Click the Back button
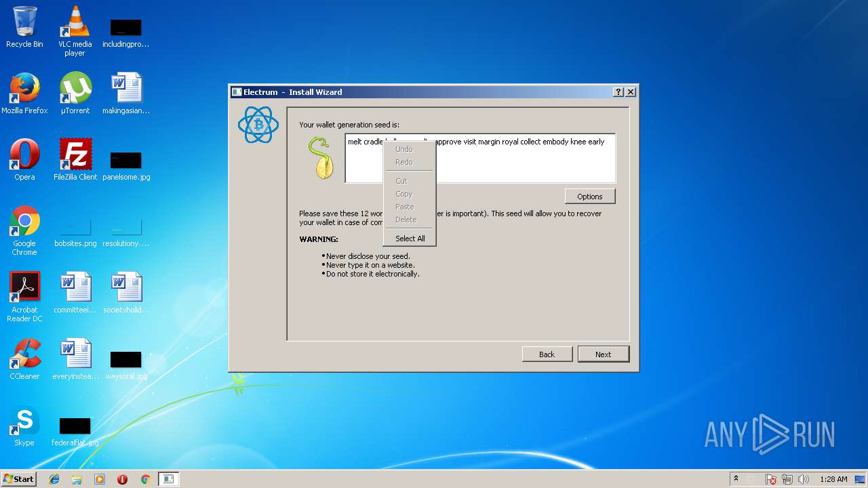The width and height of the screenshot is (868, 488). tap(547, 354)
